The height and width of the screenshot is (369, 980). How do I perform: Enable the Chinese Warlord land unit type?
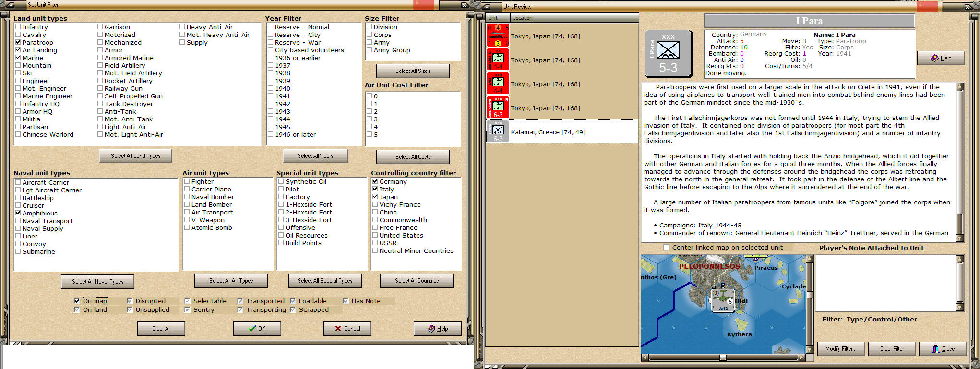tap(18, 134)
